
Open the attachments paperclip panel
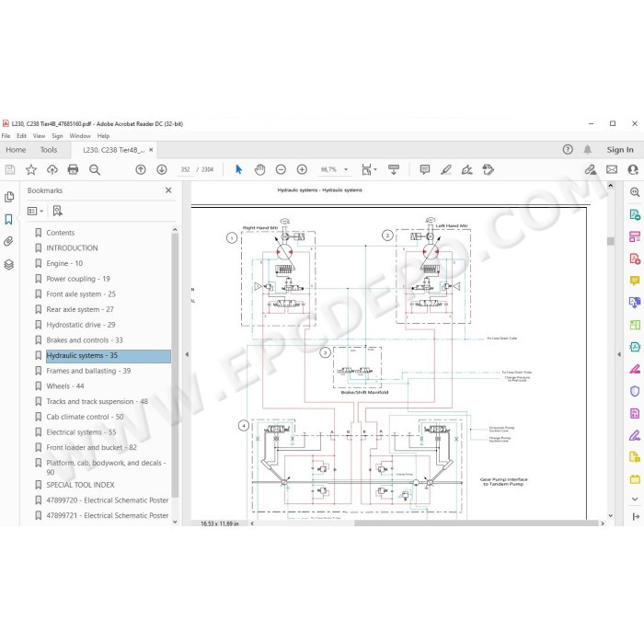[8, 241]
